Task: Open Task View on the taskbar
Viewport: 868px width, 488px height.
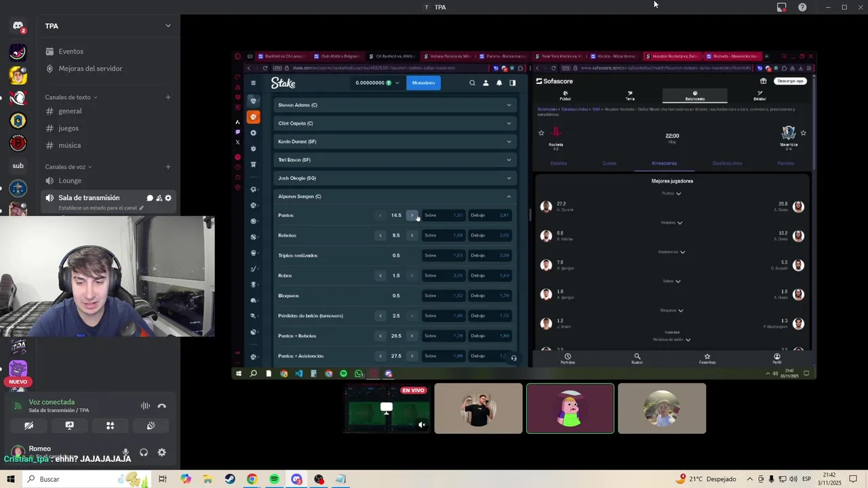Action: pyautogui.click(x=163, y=479)
